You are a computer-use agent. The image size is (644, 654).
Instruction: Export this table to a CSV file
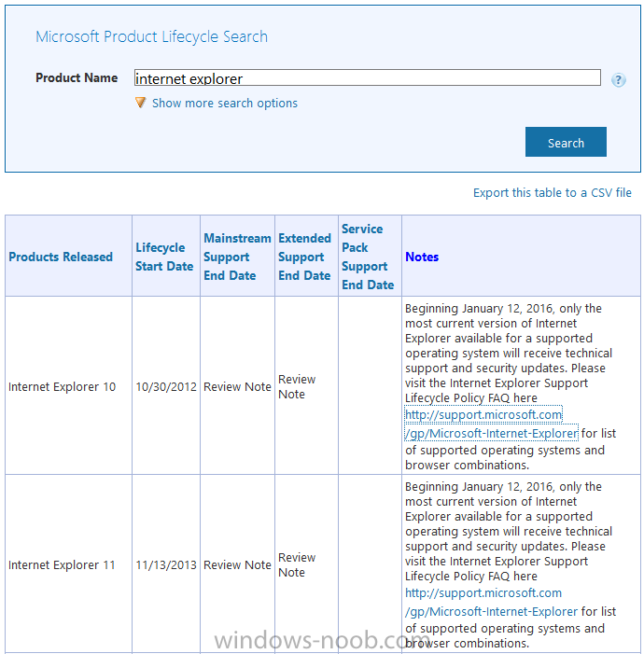tap(552, 193)
